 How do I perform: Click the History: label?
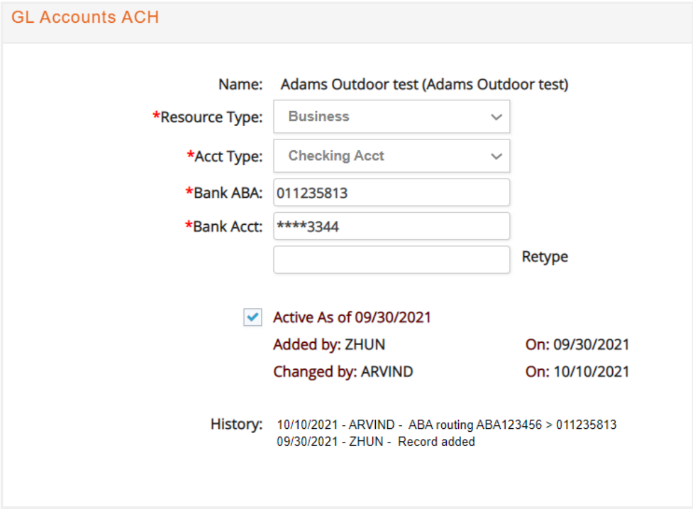tap(236, 424)
